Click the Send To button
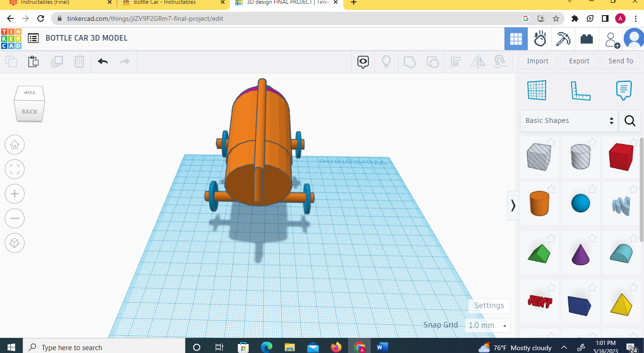 click(x=621, y=61)
